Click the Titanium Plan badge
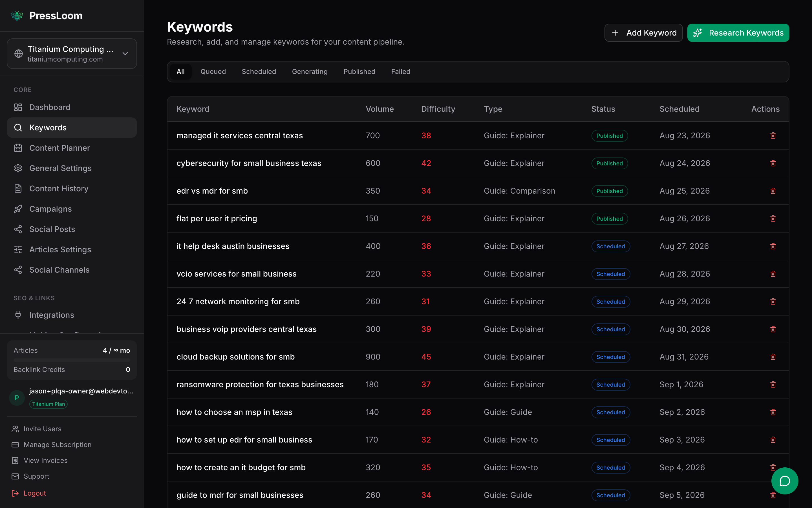 (49, 404)
